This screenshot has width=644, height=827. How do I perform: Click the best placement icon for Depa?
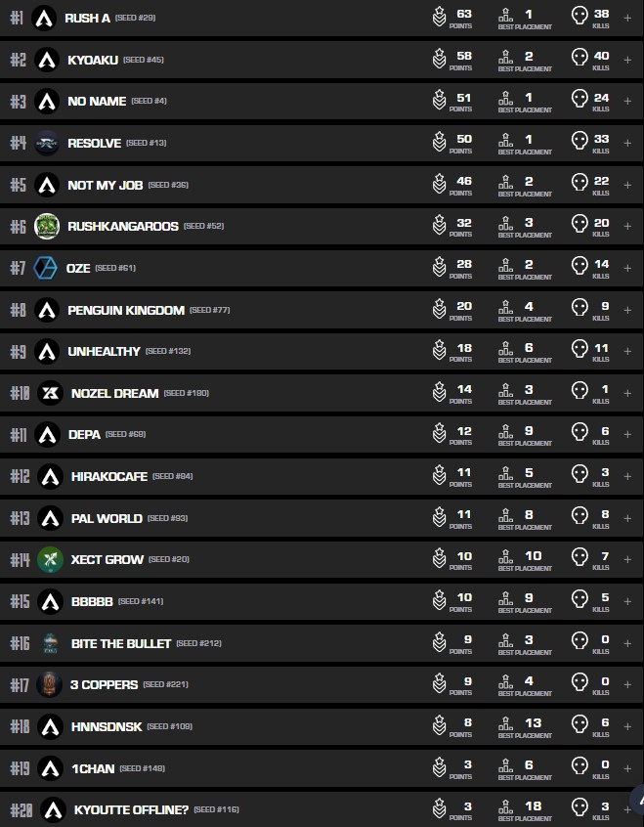click(x=505, y=435)
